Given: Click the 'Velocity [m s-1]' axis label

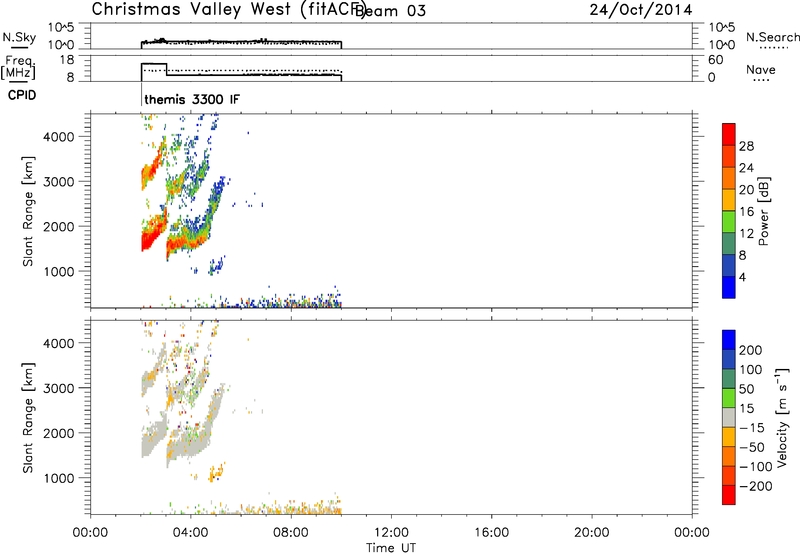Looking at the screenshot, I should [782, 417].
